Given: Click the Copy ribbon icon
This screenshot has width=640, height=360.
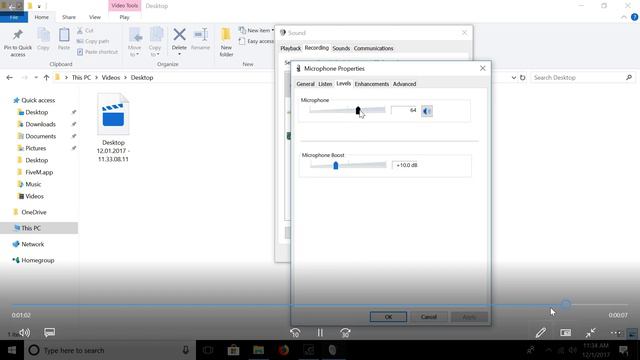Looking at the screenshot, I should click(43, 35).
